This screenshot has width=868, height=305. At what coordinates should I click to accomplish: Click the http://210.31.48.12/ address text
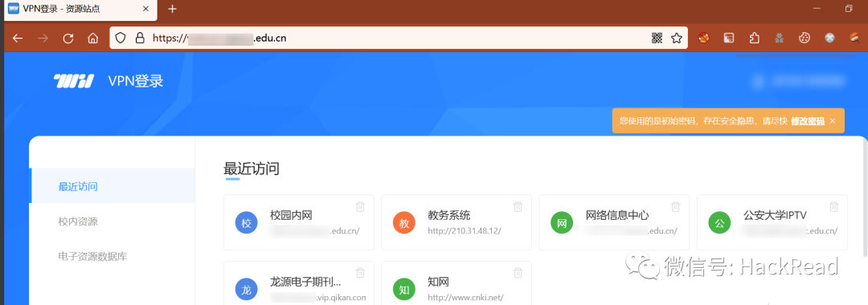point(465,231)
